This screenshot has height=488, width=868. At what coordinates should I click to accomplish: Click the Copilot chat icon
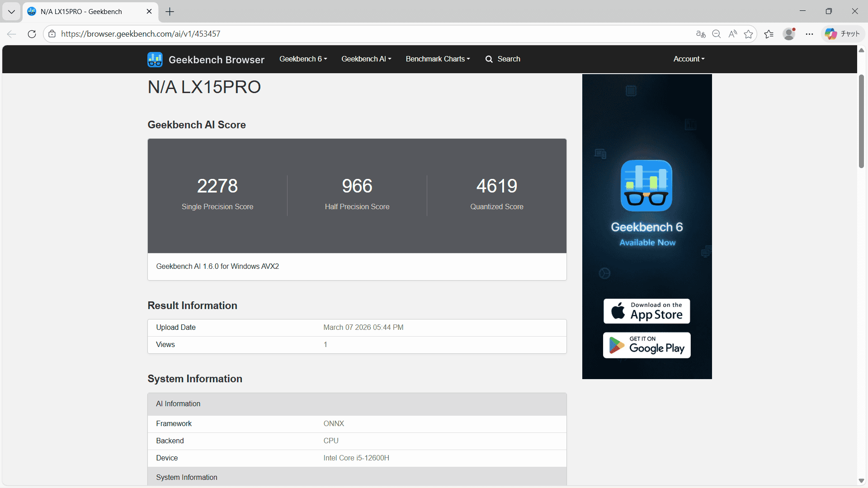click(831, 33)
